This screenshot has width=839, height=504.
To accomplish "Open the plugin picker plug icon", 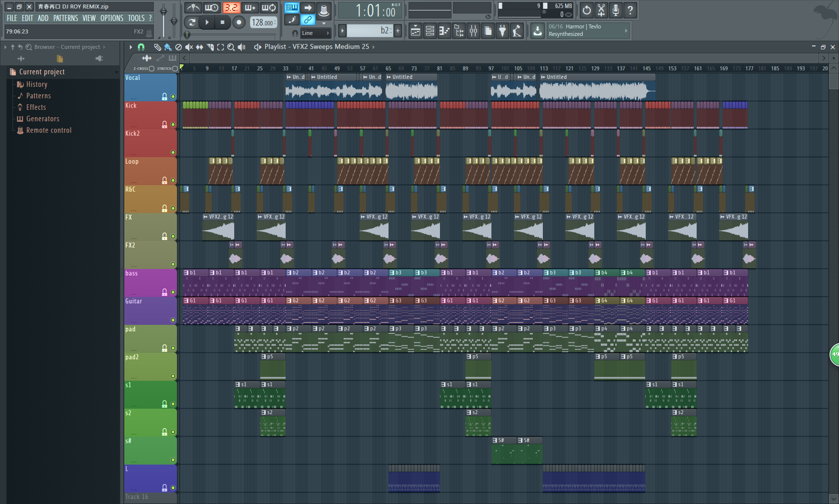I will click(502, 31).
